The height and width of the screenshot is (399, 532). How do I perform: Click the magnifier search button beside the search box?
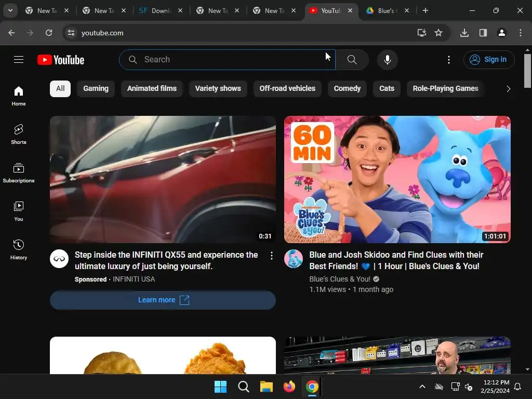click(352, 60)
